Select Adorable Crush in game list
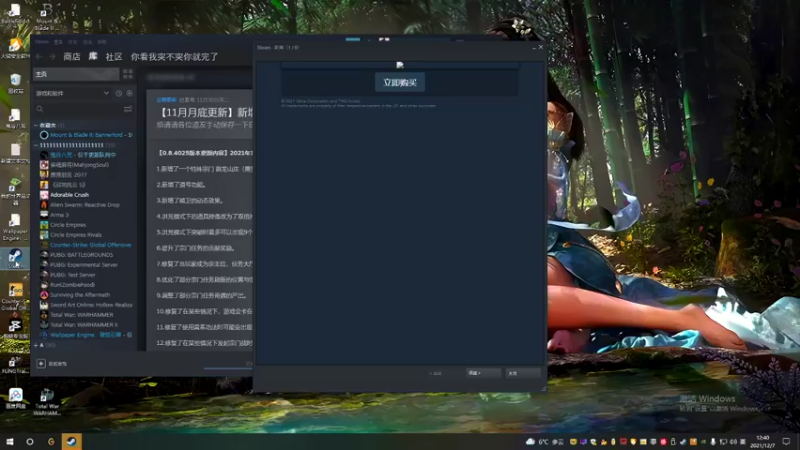The width and height of the screenshot is (800, 450). tap(69, 195)
